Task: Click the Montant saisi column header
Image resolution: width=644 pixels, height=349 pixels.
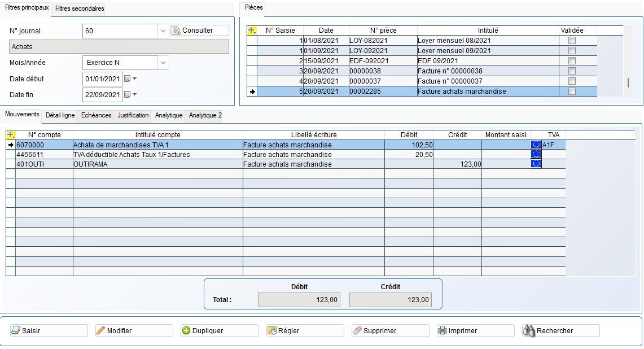Action: tap(506, 135)
